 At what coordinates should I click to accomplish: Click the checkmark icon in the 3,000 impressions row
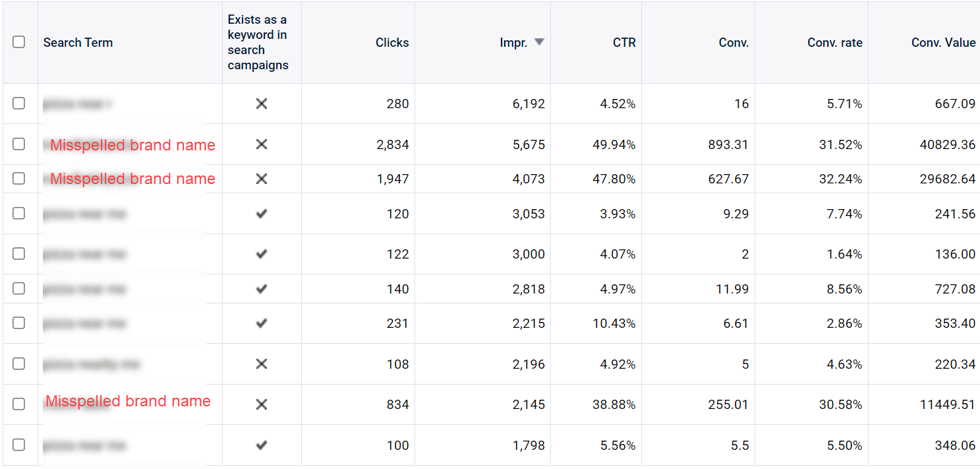click(x=262, y=254)
